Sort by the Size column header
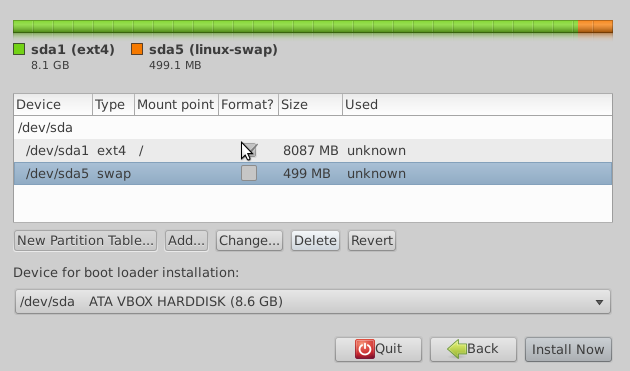The height and width of the screenshot is (371, 630). point(310,105)
